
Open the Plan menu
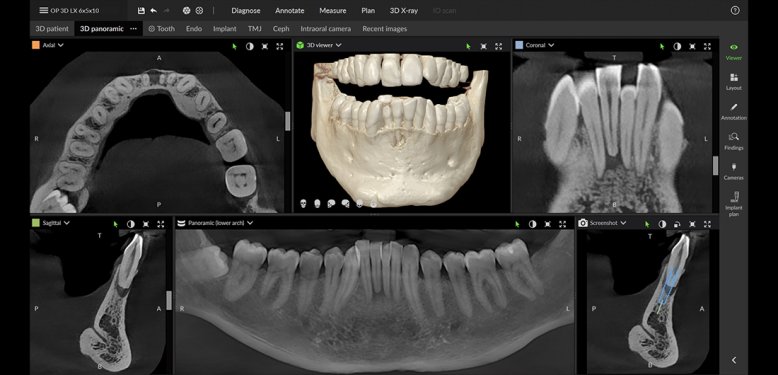coord(368,10)
